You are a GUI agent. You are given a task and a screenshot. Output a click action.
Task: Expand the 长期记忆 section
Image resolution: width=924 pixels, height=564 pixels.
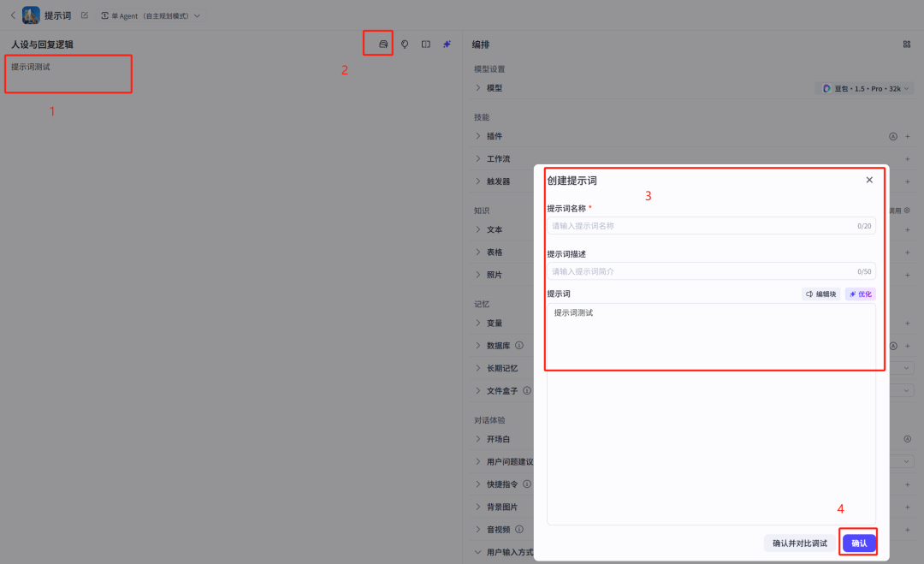pos(478,368)
